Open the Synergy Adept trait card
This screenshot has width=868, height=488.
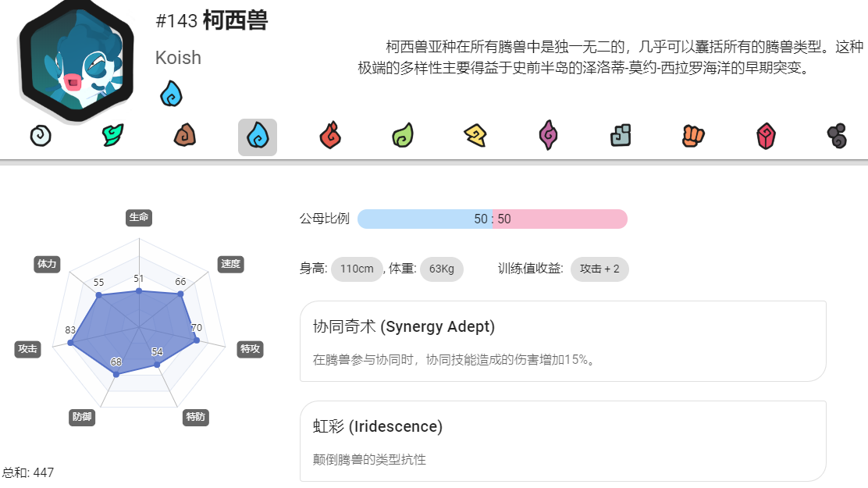pos(563,341)
